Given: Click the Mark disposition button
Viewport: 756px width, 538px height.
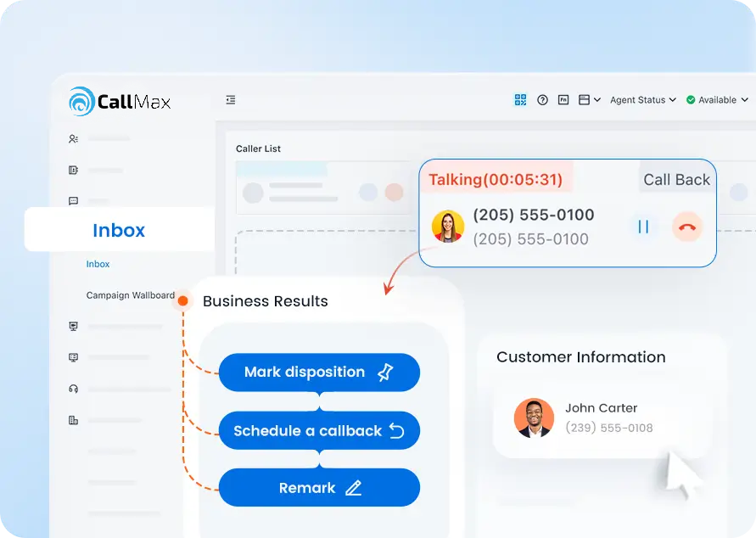Looking at the screenshot, I should tap(319, 373).
